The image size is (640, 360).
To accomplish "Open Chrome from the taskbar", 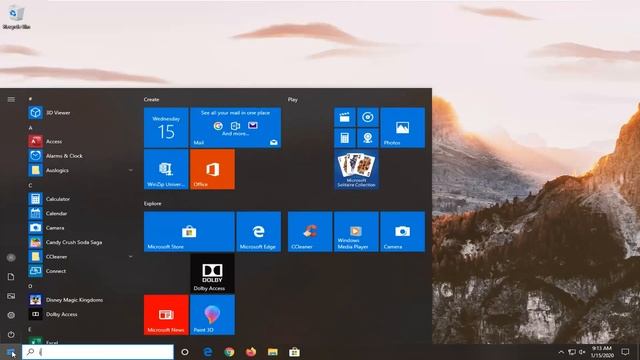I will pos(229,352).
